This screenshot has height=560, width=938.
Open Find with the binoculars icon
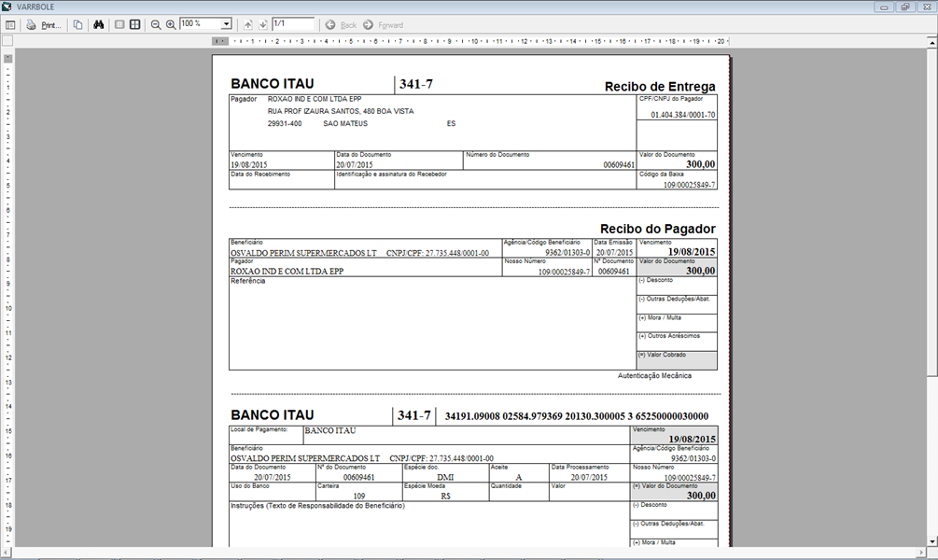click(x=99, y=24)
